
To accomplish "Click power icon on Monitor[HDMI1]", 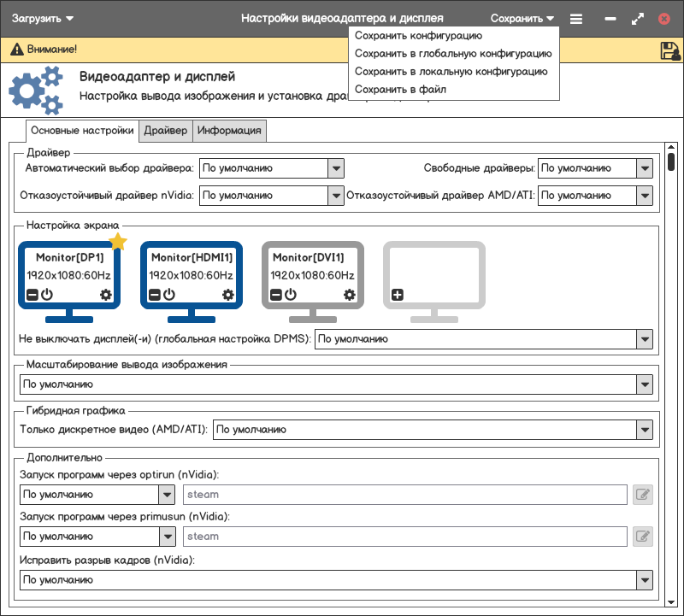I will [x=169, y=295].
